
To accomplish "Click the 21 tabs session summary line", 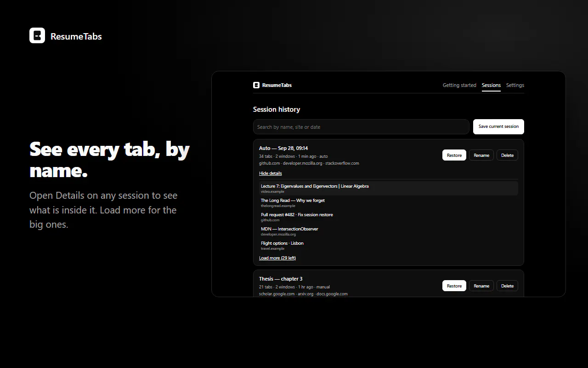I will tap(294, 287).
